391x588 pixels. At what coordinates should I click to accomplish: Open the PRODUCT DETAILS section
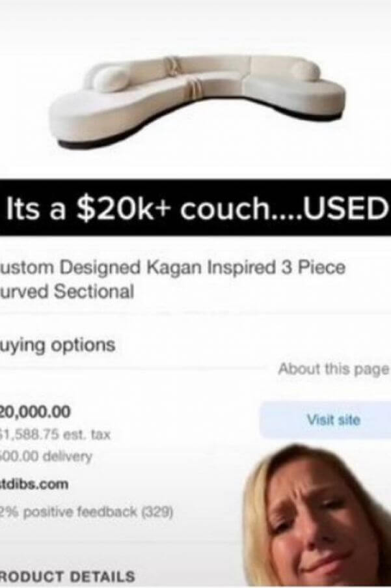click(67, 576)
